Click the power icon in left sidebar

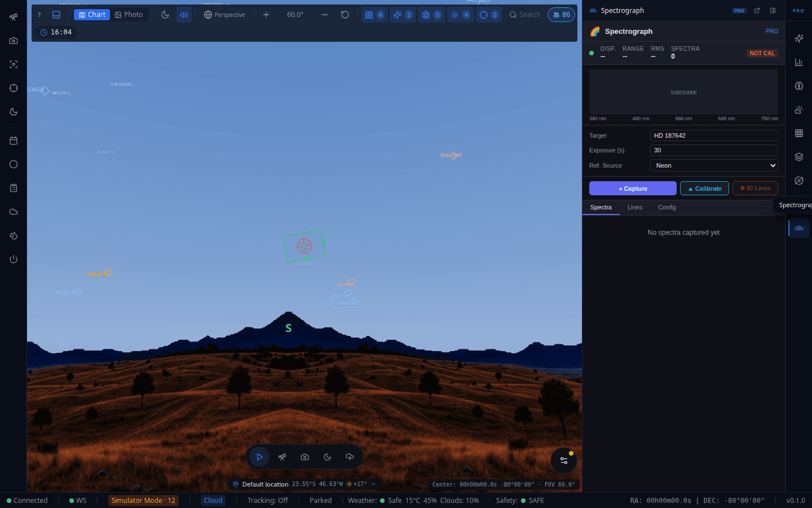coord(14,259)
